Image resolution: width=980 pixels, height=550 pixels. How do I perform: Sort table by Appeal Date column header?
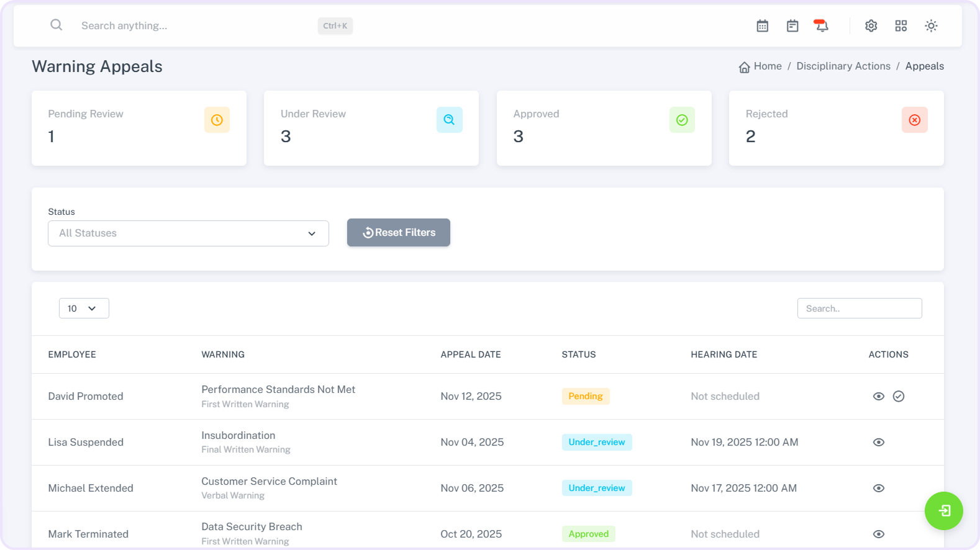[471, 354]
